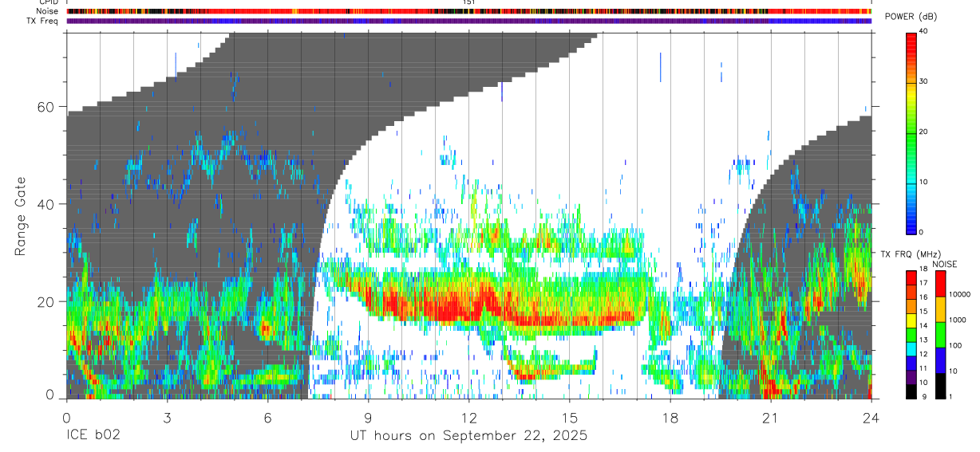Click the 40 tick on the Range Gate axis
The image size is (980, 452).
tap(45, 204)
